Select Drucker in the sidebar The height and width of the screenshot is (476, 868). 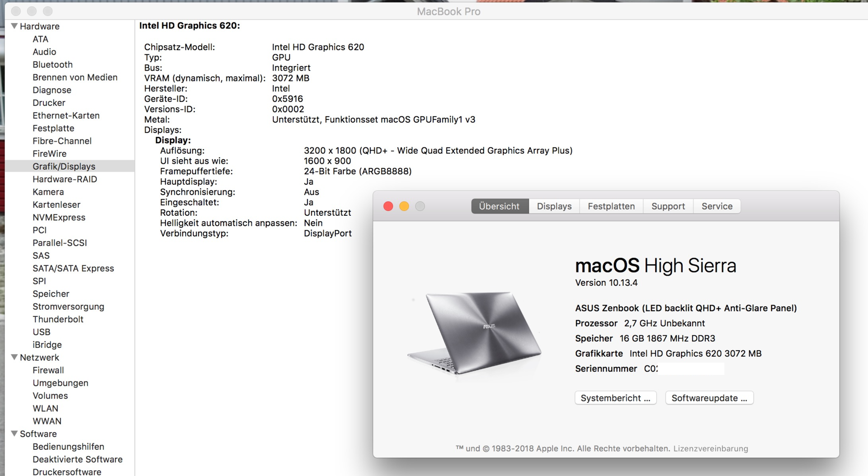(49, 103)
